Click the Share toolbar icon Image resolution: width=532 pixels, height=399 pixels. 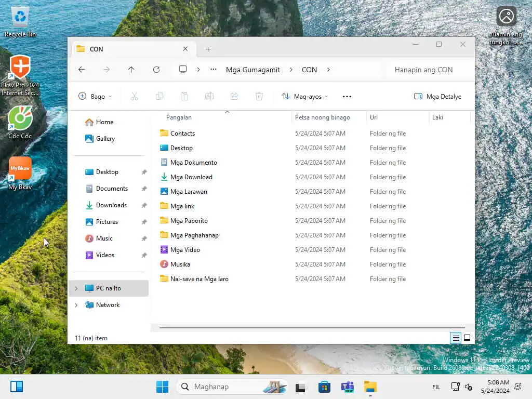pos(234,96)
